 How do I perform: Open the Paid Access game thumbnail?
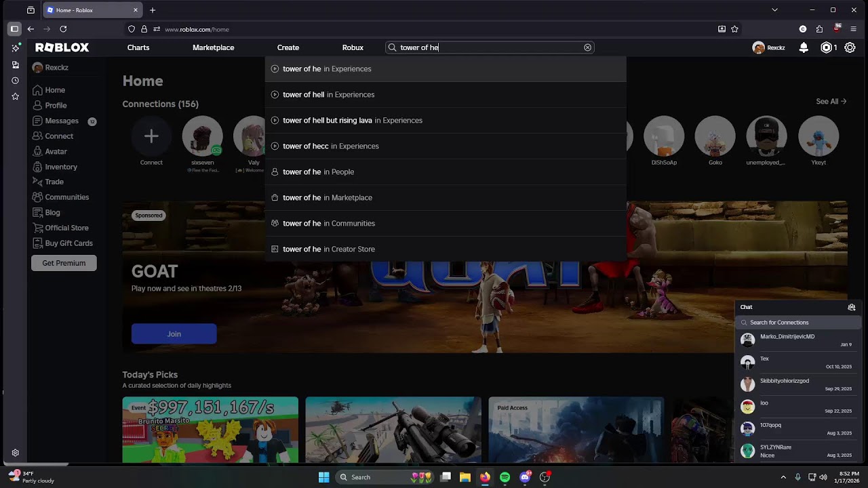(x=576, y=430)
